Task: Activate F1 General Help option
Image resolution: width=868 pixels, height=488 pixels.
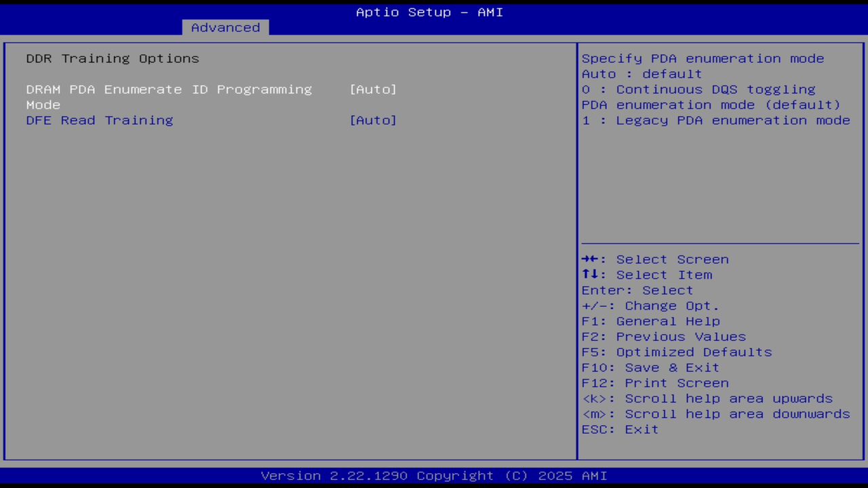Action: [651, 321]
